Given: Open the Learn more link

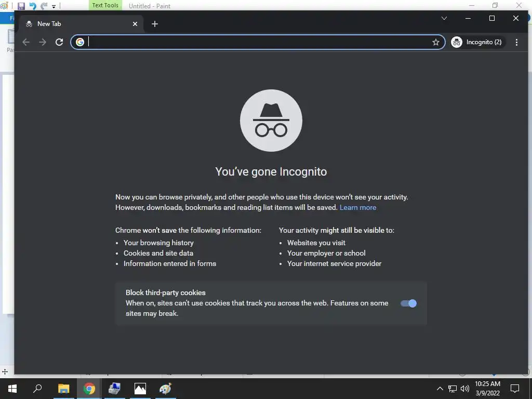Looking at the screenshot, I should coord(358,207).
